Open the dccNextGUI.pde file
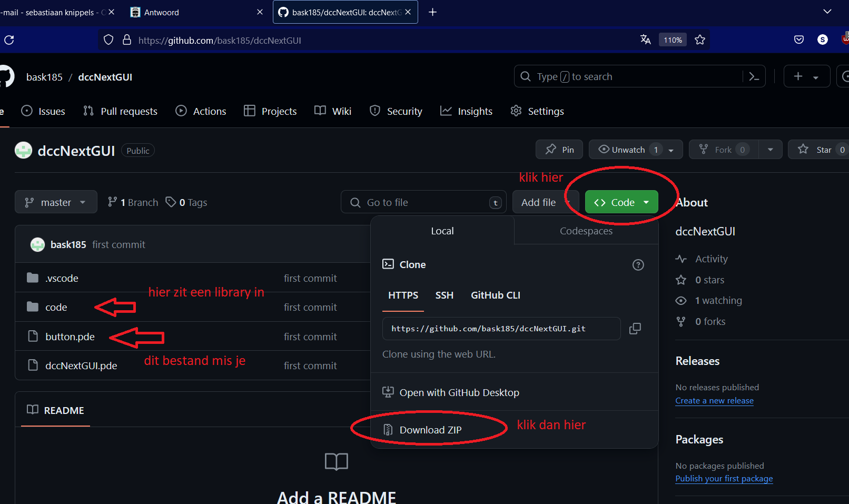Viewport: 849px width, 504px height. tap(81, 365)
